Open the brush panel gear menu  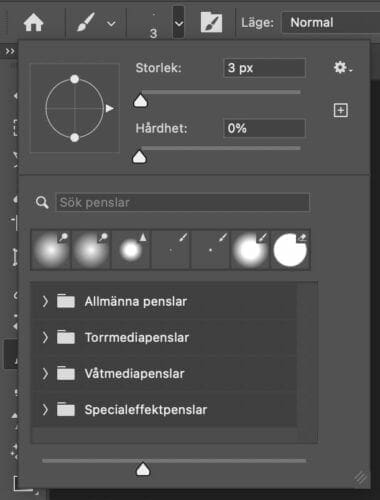[x=343, y=68]
